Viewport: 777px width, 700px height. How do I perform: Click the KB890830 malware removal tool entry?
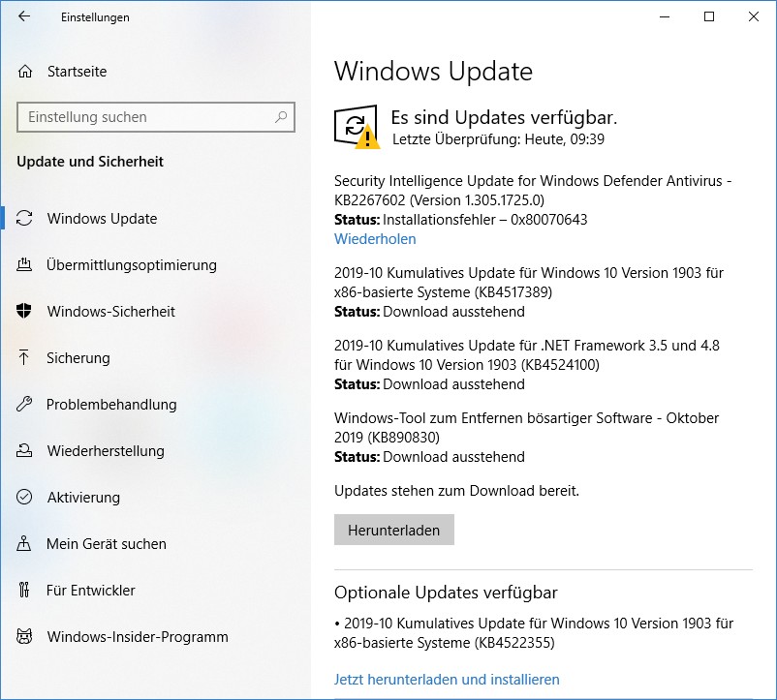coord(526,428)
